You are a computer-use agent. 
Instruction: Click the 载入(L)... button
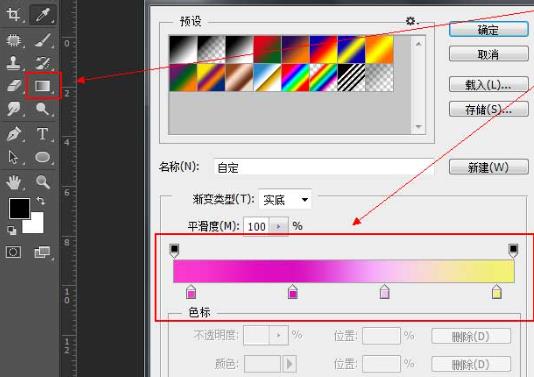pyautogui.click(x=489, y=85)
